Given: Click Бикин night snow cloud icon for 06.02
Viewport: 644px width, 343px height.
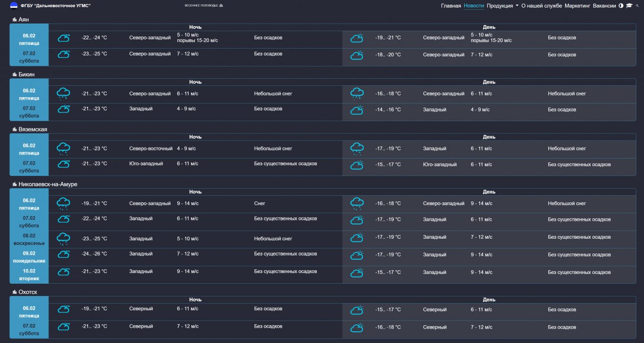Looking at the screenshot, I should pyautogui.click(x=63, y=93).
